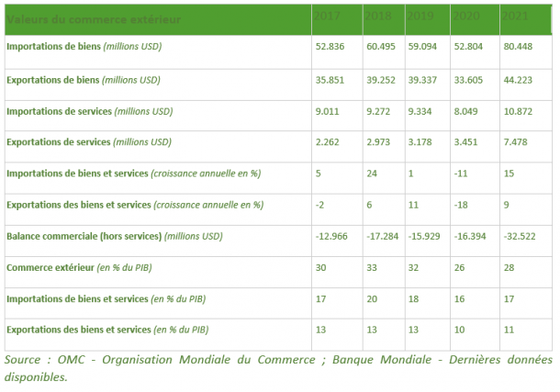Click the -32.522 trade balance value
560x392 pixels.
(x=521, y=237)
